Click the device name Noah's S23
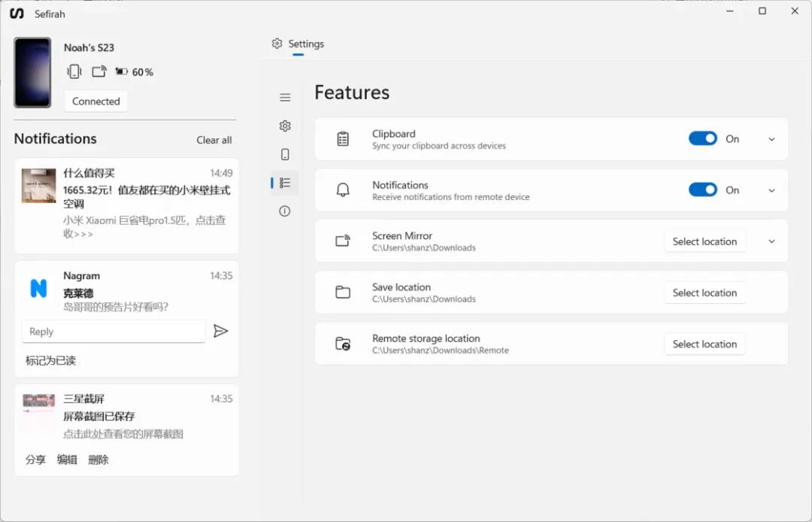The width and height of the screenshot is (812, 522). [89, 47]
